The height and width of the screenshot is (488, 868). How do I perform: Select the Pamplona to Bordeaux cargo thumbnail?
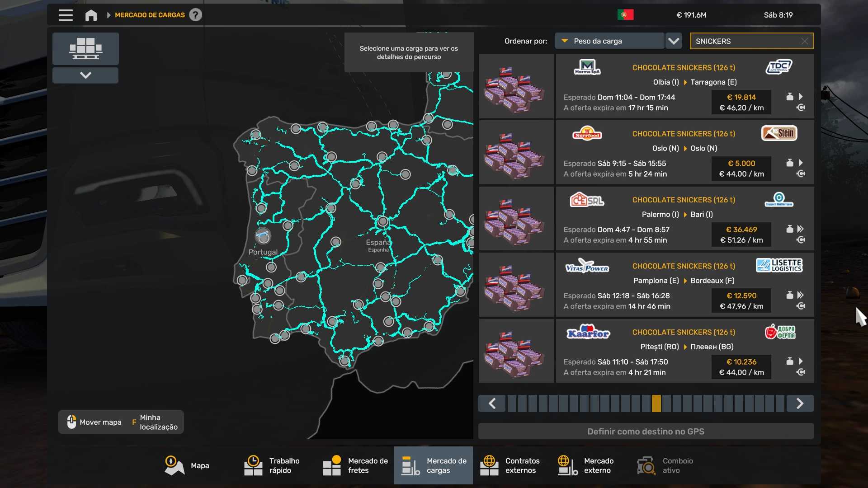516,285
